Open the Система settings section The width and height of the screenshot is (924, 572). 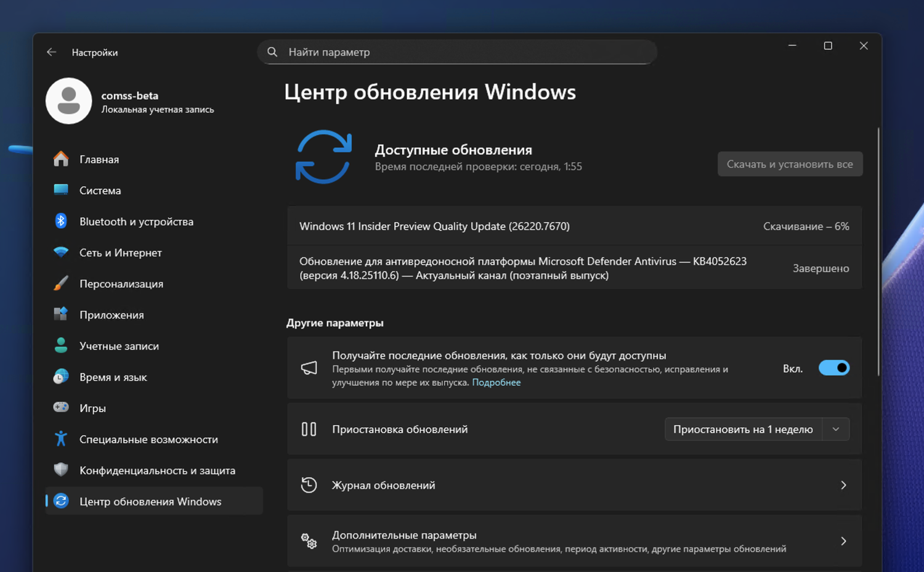[x=99, y=190]
